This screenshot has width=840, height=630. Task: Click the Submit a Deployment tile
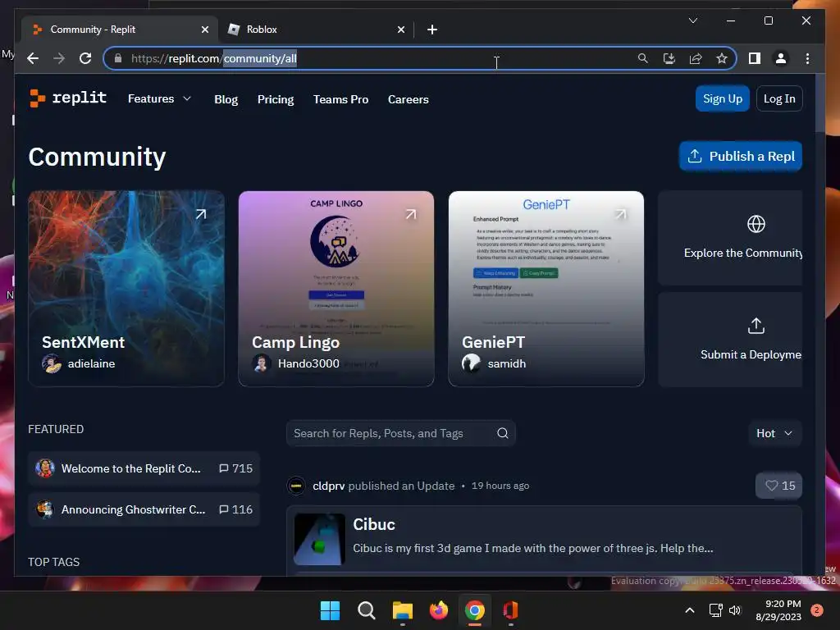(730, 340)
